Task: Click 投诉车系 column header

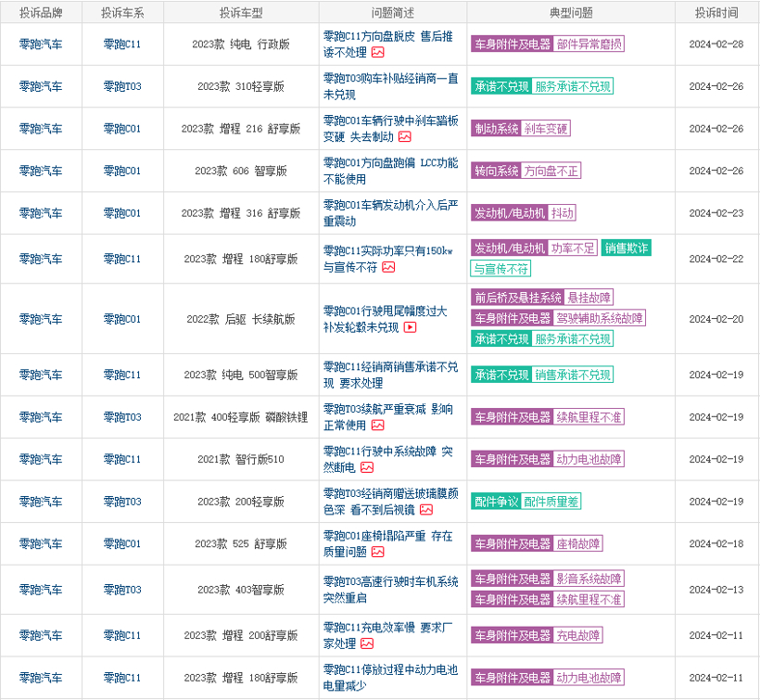Action: (122, 13)
